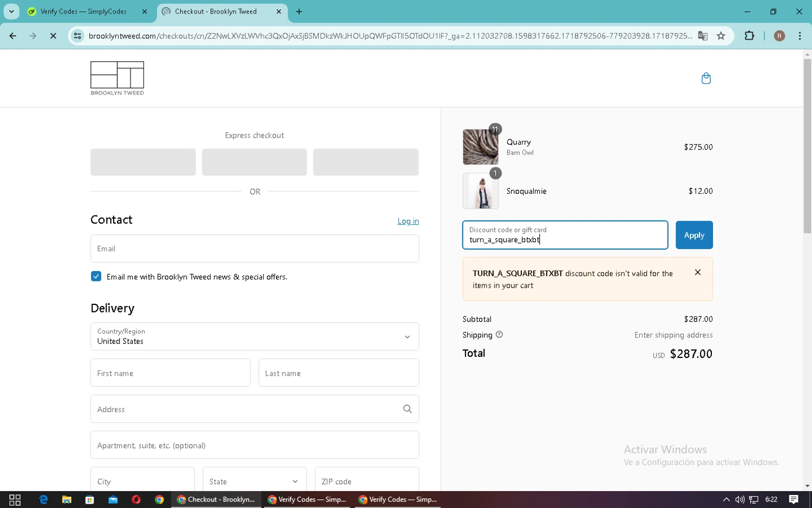Close the Verify Codes tab

pyautogui.click(x=145, y=11)
